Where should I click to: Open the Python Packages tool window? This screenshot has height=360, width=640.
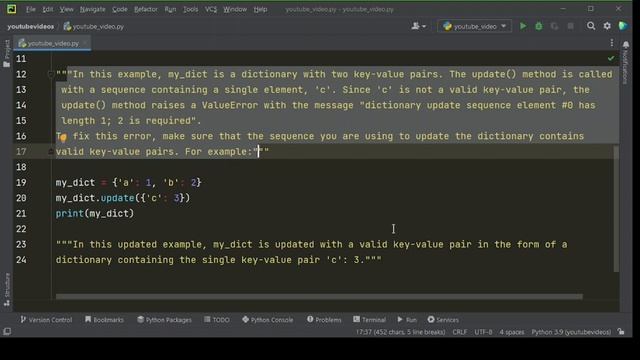pyautogui.click(x=164, y=320)
